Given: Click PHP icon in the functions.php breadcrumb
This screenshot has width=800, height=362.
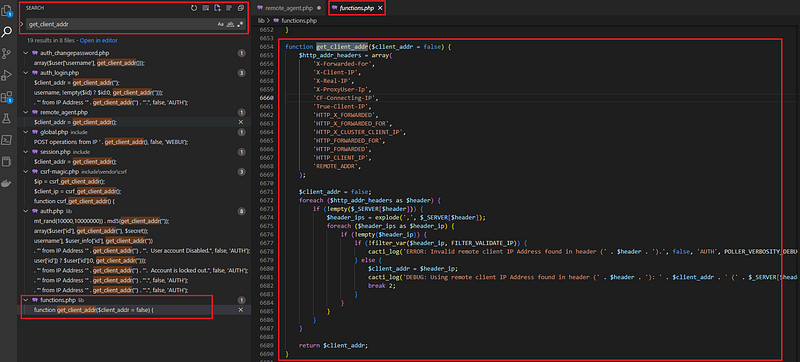Looking at the screenshot, I should (x=277, y=21).
